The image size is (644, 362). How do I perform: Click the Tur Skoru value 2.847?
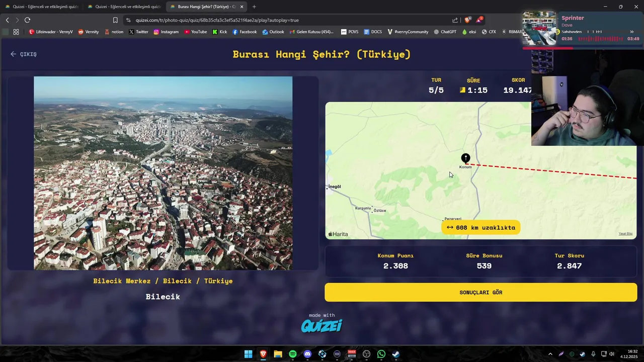coord(569,266)
